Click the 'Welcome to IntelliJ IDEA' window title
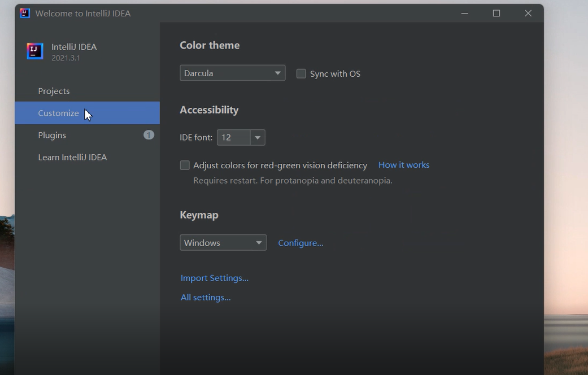 83,14
